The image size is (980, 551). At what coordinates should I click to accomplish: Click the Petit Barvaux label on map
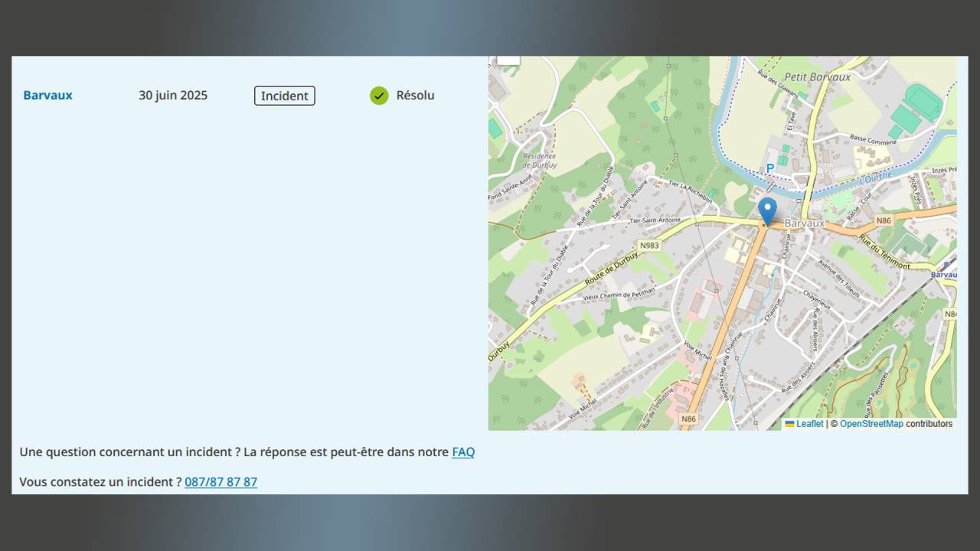(818, 77)
